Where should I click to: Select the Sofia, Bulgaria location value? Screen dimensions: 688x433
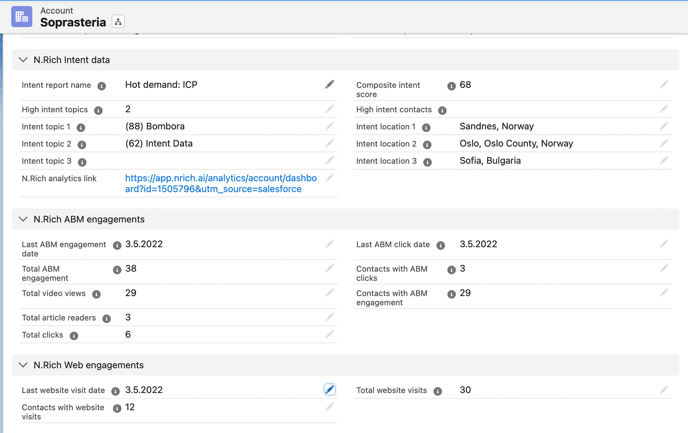click(490, 161)
